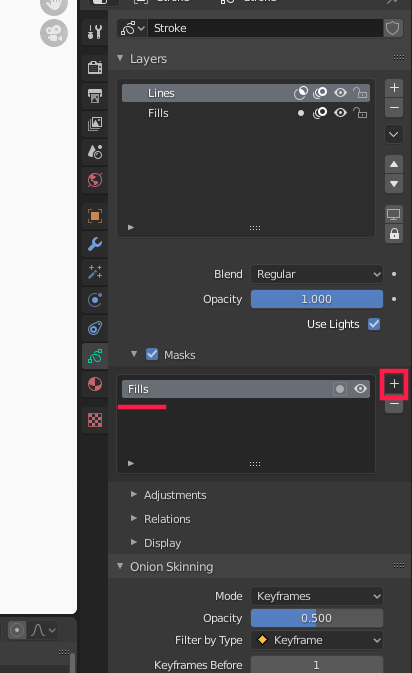Open the Texture properties checker tab
The image size is (412, 673).
(95, 420)
